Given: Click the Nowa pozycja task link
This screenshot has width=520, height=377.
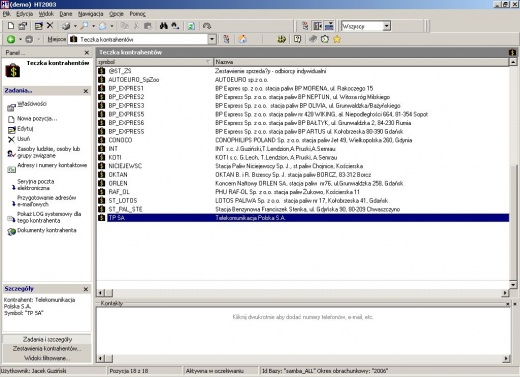Looking at the screenshot, I should (x=37, y=119).
